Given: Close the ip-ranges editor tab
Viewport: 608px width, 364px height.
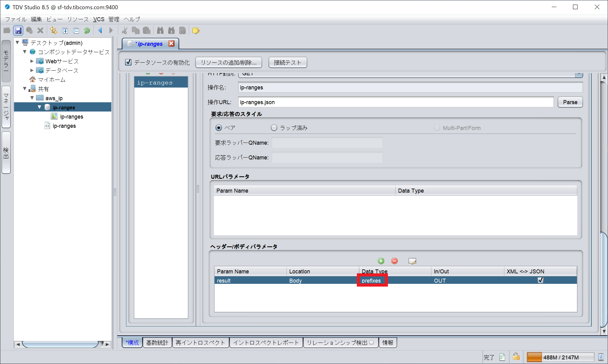Looking at the screenshot, I should pyautogui.click(x=171, y=44).
